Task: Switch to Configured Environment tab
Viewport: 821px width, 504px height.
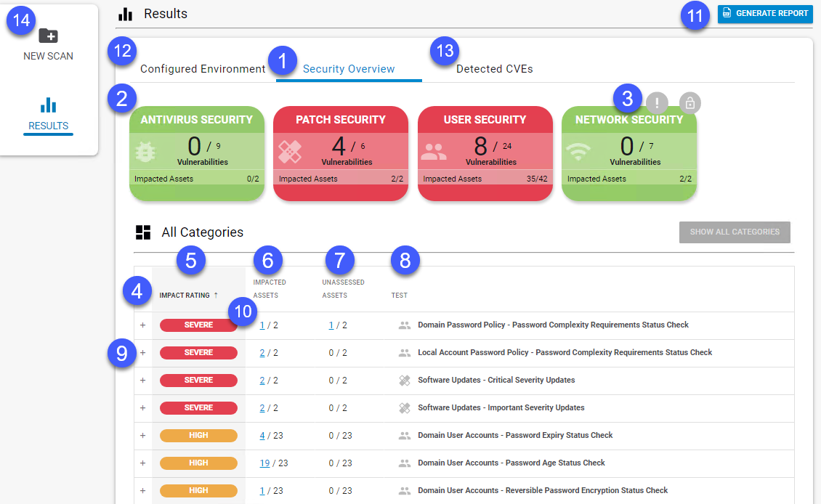Action: click(x=203, y=69)
